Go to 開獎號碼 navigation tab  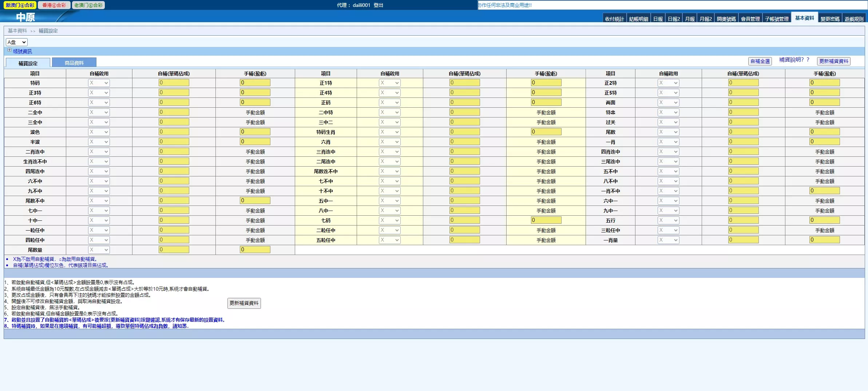coord(726,19)
